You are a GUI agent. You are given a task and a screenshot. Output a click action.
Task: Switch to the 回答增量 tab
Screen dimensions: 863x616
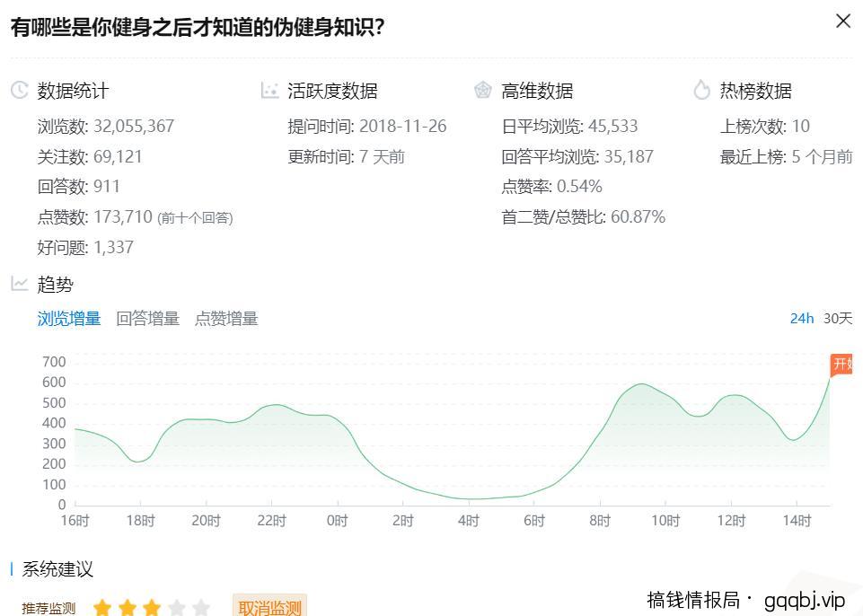pos(148,319)
